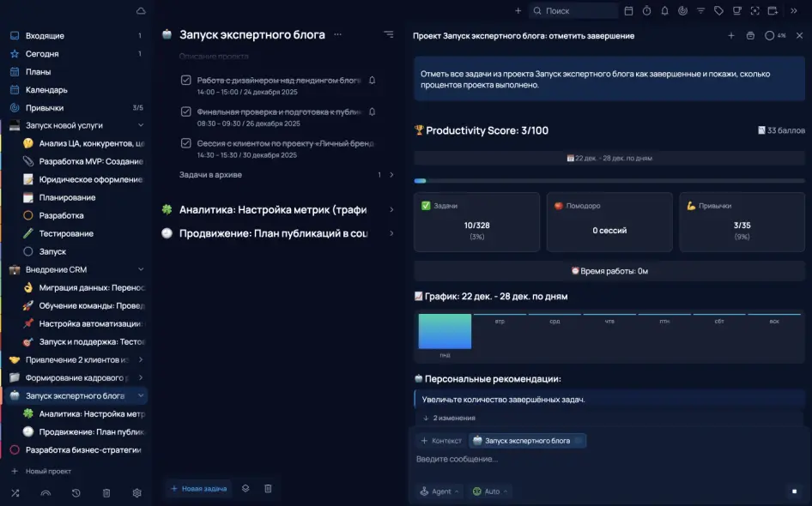The width and height of the screenshot is (812, 506).
Task: Click the shuffle icon in sidebar footer
Action: click(15, 493)
